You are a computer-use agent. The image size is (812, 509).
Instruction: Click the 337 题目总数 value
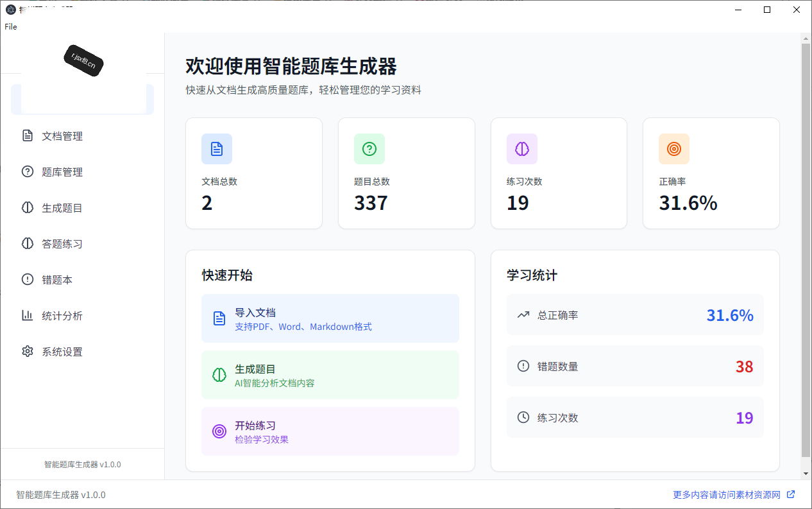[x=371, y=203]
